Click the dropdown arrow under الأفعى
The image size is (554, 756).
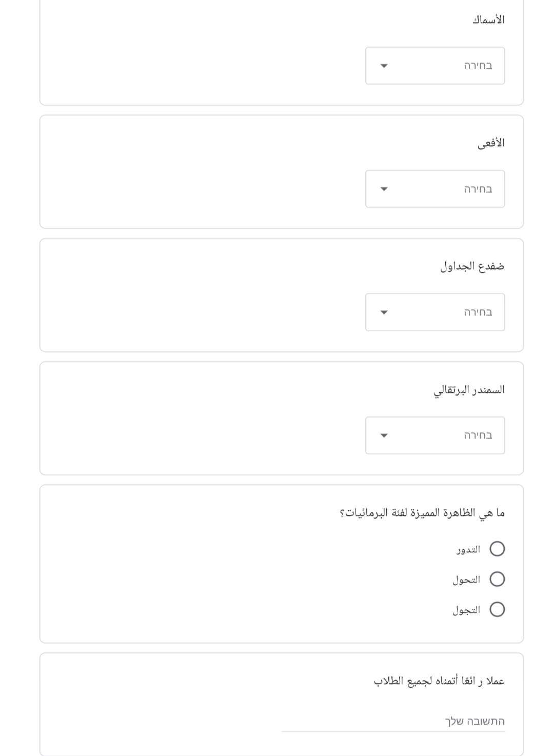[x=384, y=189]
